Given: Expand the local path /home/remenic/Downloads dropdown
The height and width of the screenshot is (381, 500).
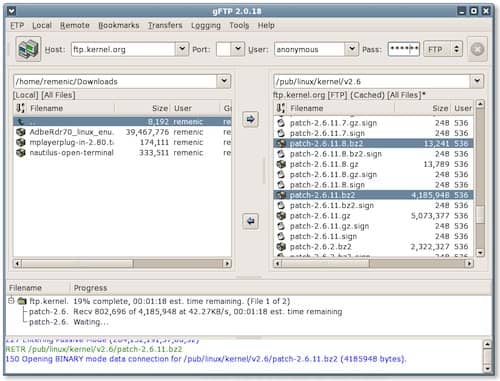Looking at the screenshot, I should click(224, 81).
